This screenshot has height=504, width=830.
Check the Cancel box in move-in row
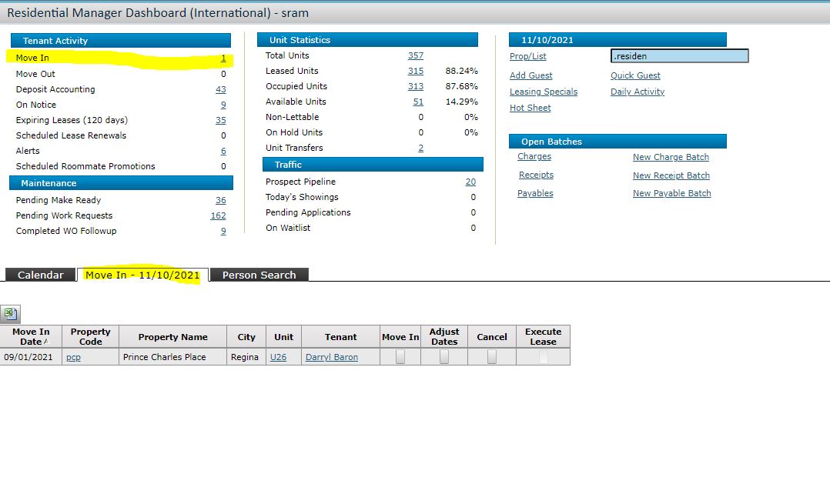point(492,357)
